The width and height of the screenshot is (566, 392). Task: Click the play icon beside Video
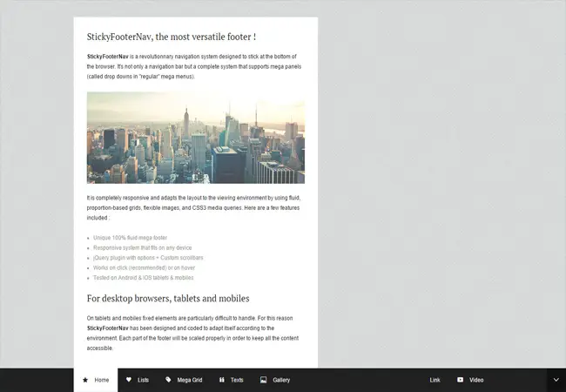point(461,380)
